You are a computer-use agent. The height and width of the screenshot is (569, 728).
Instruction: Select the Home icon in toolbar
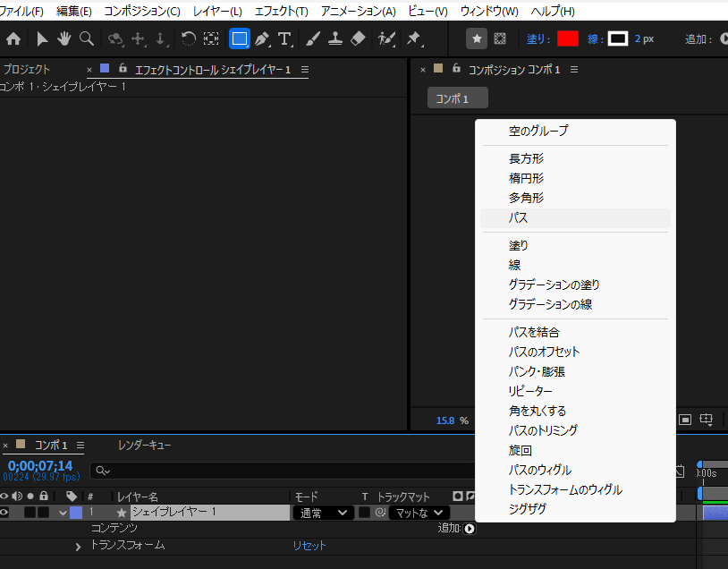13,39
